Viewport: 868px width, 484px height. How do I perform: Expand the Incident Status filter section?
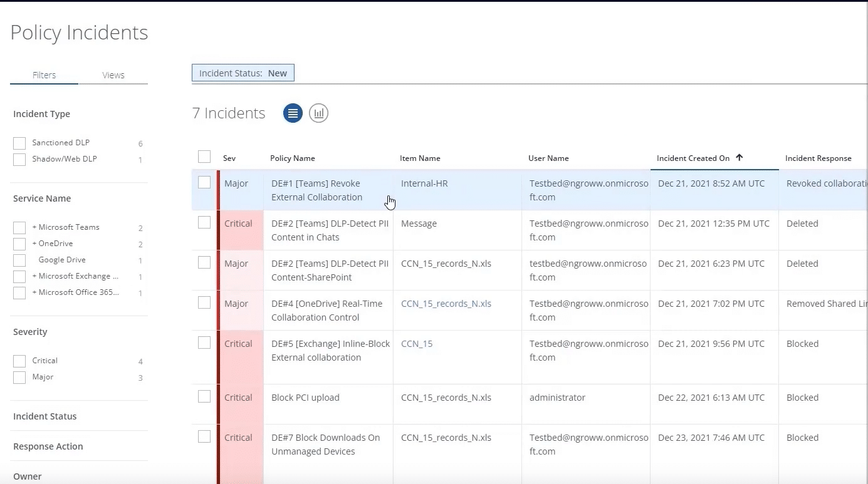[x=45, y=416]
